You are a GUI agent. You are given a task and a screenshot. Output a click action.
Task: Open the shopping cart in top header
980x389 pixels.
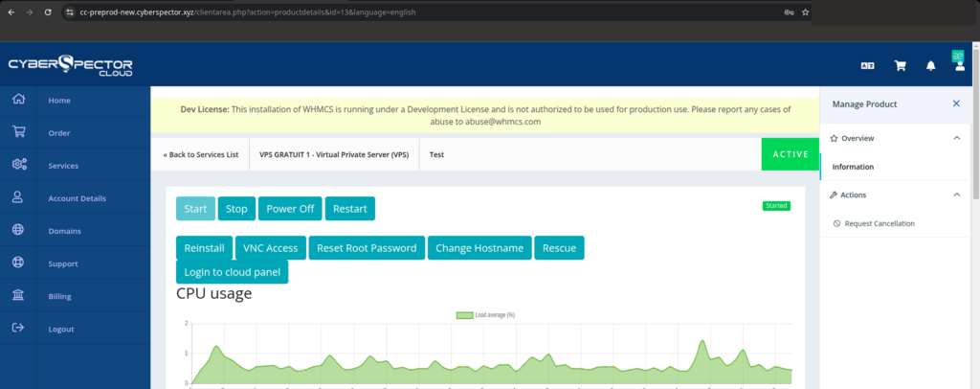click(900, 66)
